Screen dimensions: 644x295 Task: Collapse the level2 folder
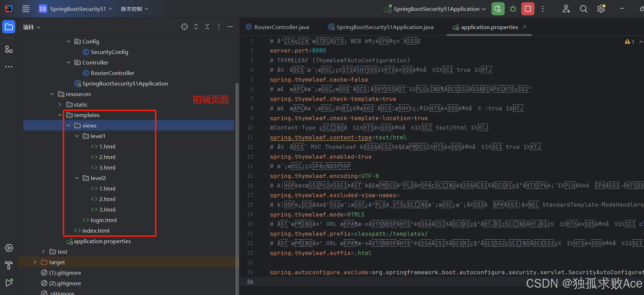point(77,178)
